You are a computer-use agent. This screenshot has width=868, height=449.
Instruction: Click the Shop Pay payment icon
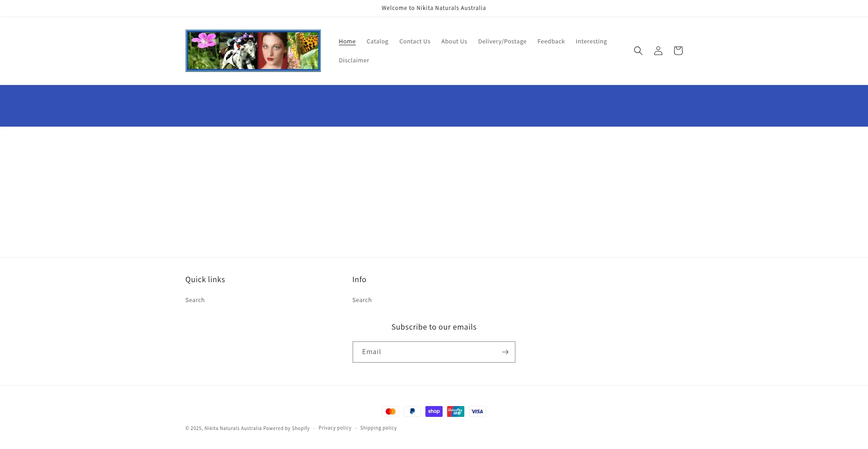[434, 411]
